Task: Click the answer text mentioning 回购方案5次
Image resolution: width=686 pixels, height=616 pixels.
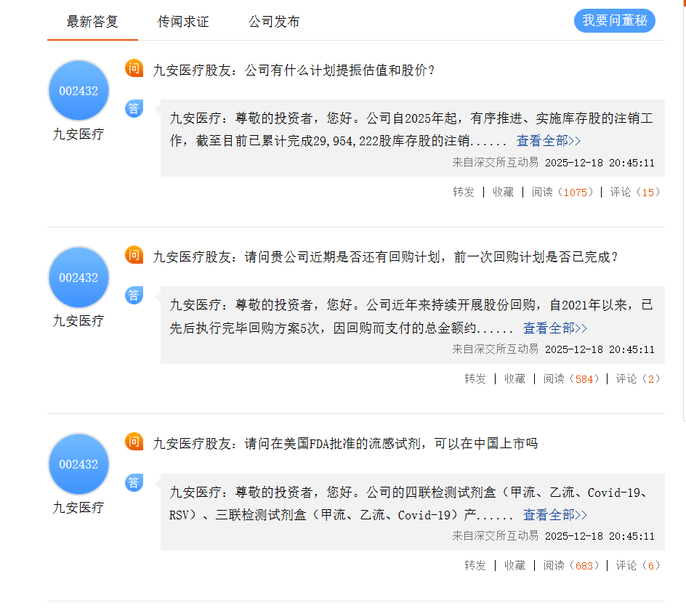Action: click(x=411, y=316)
